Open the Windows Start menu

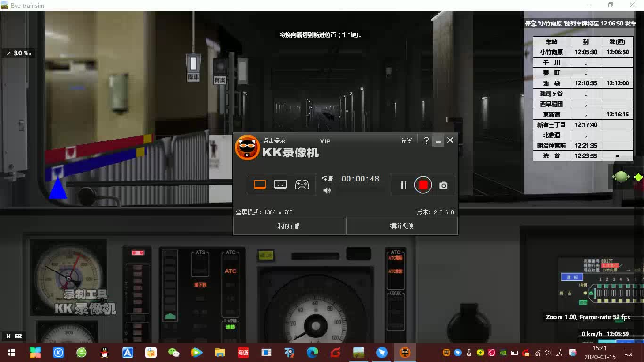(11, 353)
